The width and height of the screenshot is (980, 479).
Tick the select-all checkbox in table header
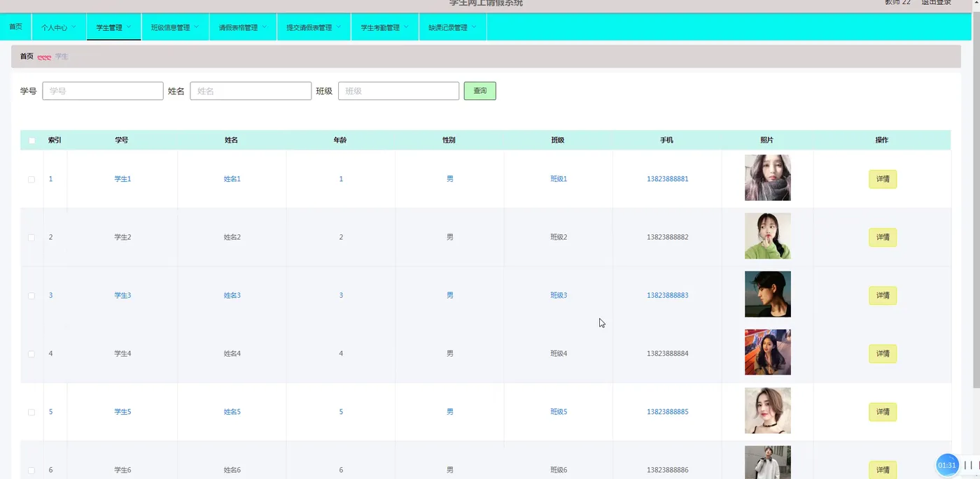pyautogui.click(x=31, y=141)
